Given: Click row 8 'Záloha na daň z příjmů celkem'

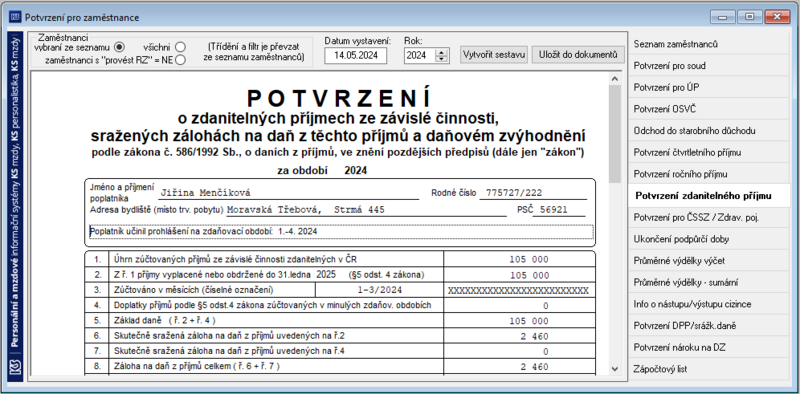Looking at the screenshot, I should pos(197,366).
